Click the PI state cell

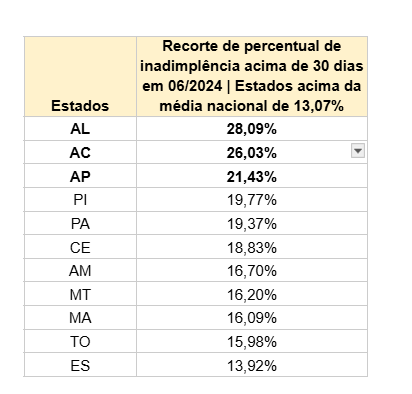click(80, 200)
